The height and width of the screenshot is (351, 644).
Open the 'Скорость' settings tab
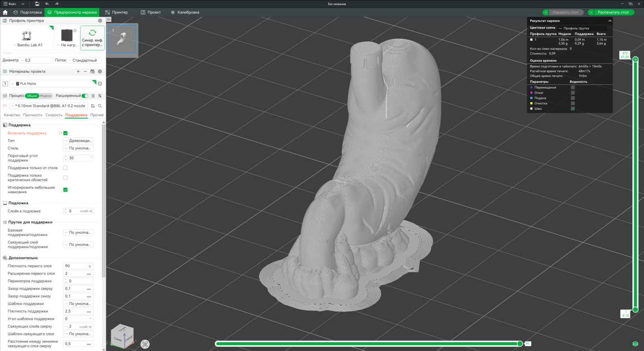click(x=54, y=115)
